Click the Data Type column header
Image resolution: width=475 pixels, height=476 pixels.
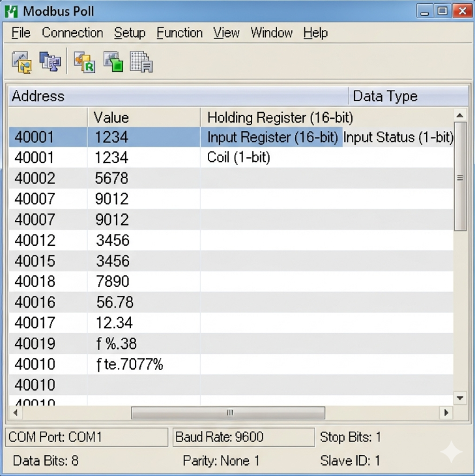point(409,97)
